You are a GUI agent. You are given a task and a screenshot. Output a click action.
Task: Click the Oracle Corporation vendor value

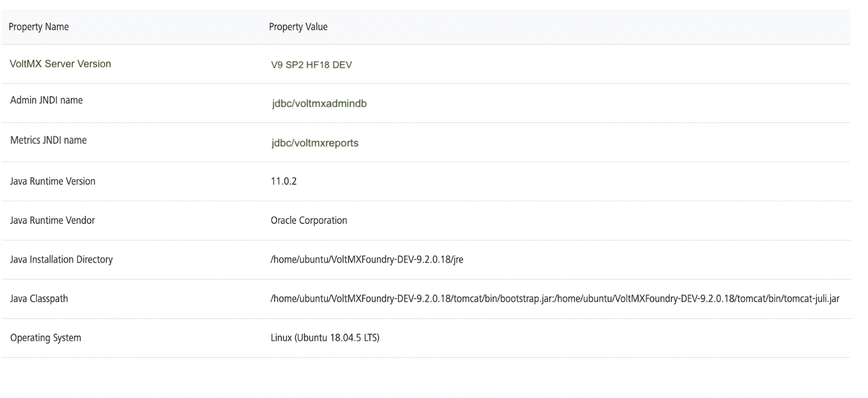309,220
